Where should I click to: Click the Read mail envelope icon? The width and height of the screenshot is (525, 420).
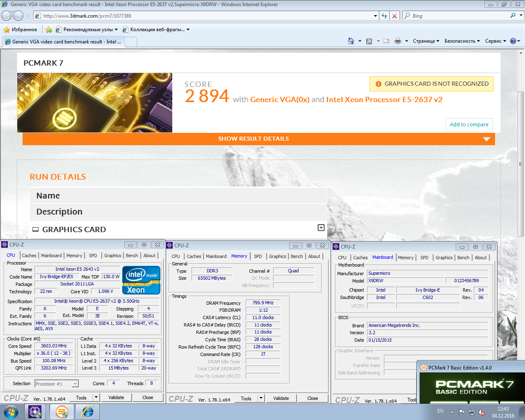(386, 41)
